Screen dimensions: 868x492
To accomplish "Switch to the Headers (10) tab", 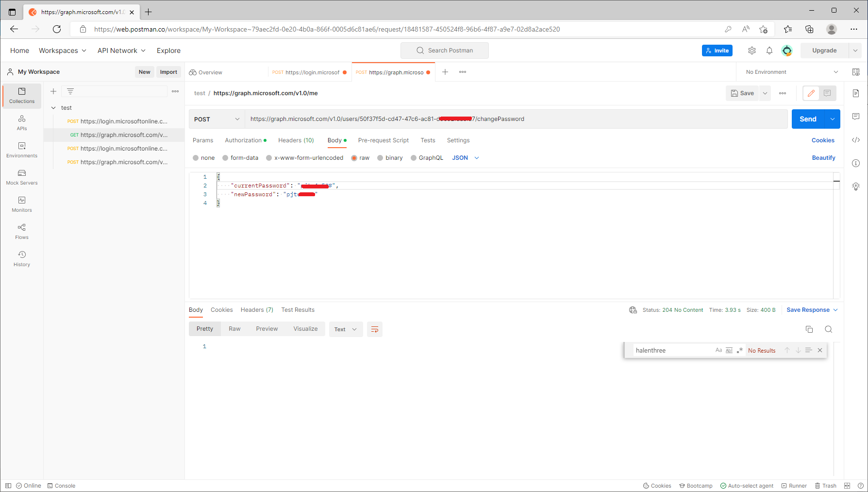I will [296, 140].
